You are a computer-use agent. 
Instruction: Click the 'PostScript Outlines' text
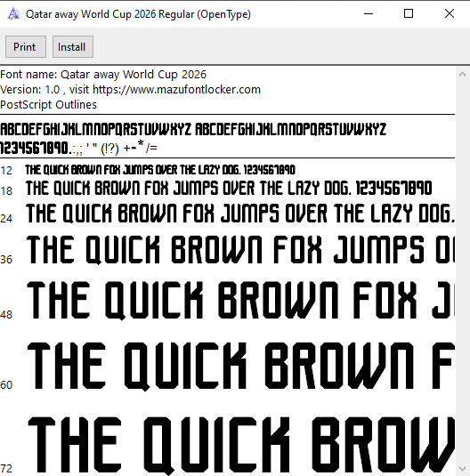(48, 105)
